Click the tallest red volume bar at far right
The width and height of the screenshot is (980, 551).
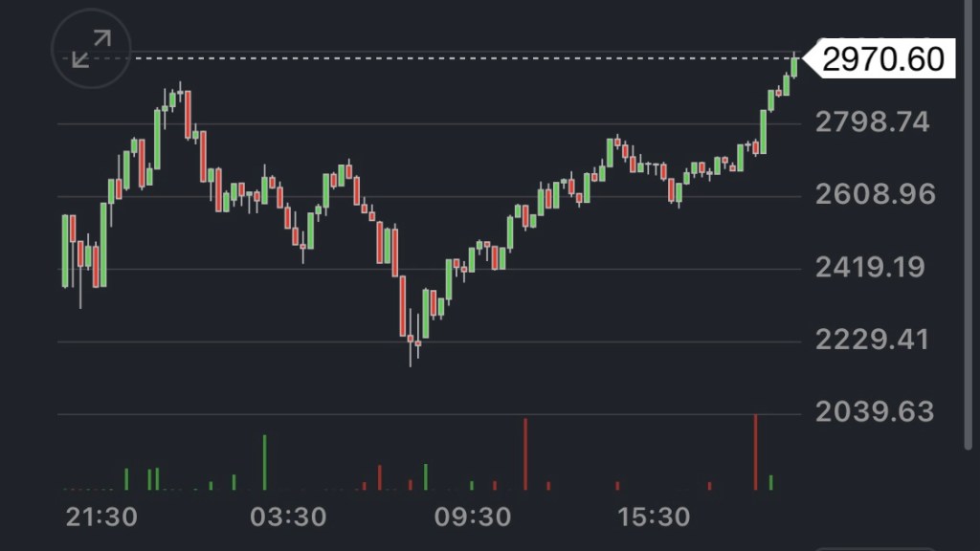coord(756,452)
